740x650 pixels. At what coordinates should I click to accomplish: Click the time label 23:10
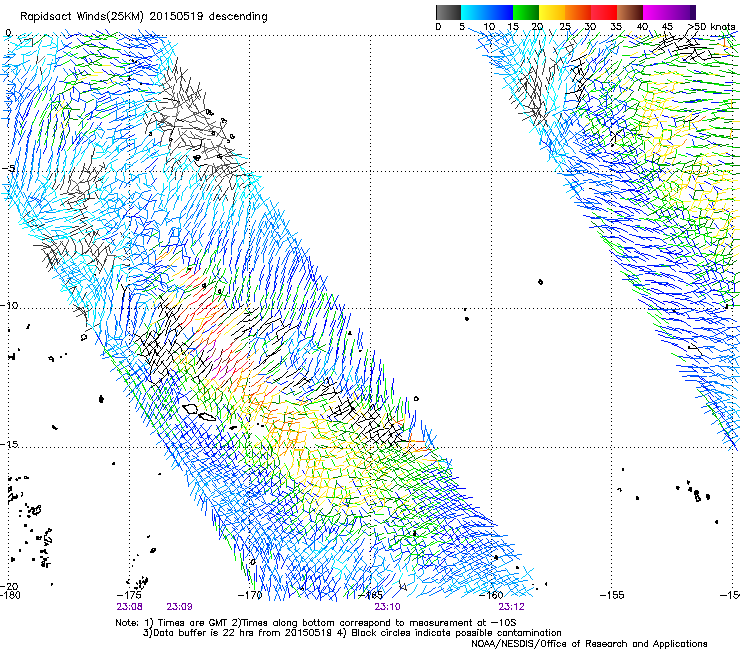point(387,607)
